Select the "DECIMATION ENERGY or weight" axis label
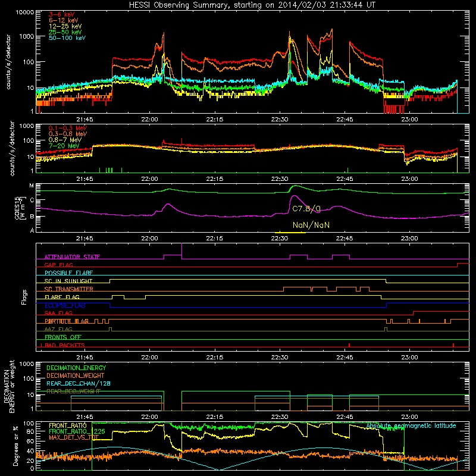 pyautogui.click(x=9, y=386)
